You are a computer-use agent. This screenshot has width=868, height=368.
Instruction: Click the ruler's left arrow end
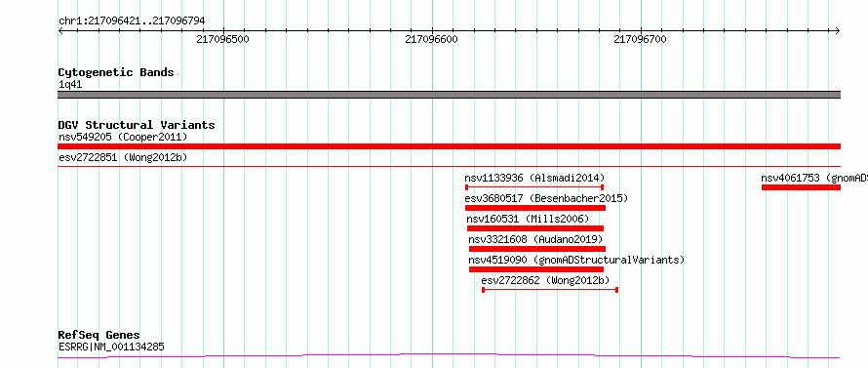(60, 30)
